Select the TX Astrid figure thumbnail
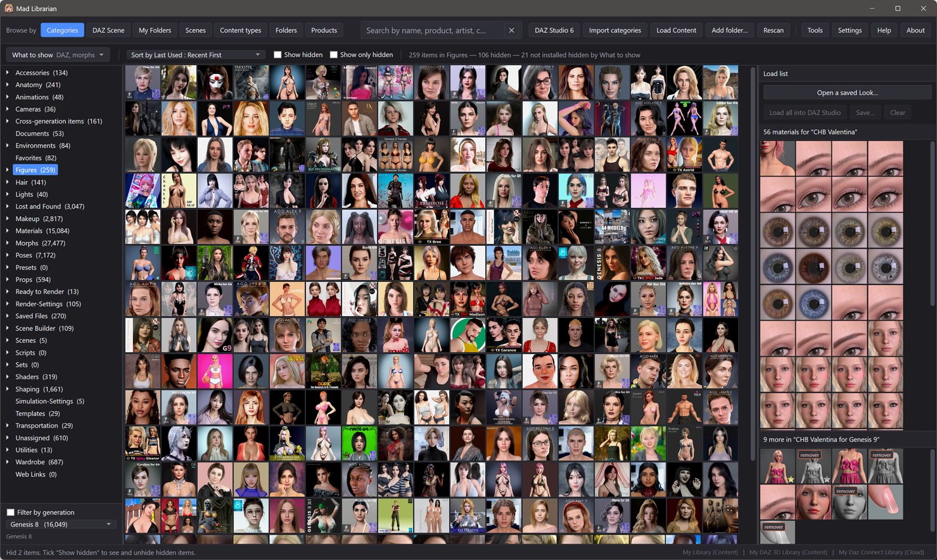The image size is (937, 560). pyautogui.click(x=684, y=155)
